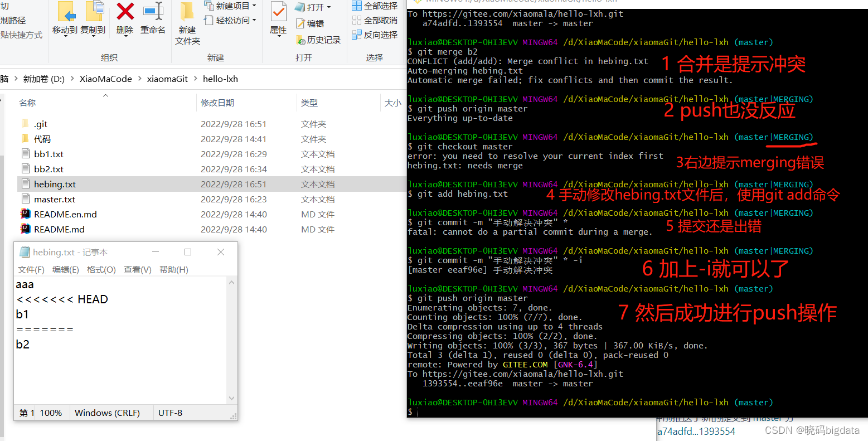Navigate to xiaomaGit in the breadcrumb
The width and height of the screenshot is (868, 441).
tap(168, 79)
